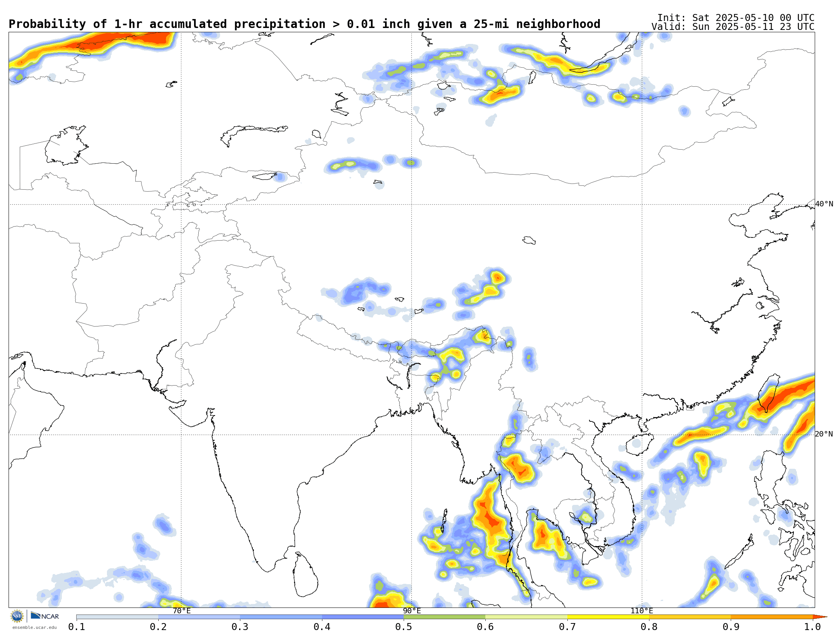Click the 0.6 colorbar tick label
The width and height of the screenshot is (840, 632).
click(485, 627)
